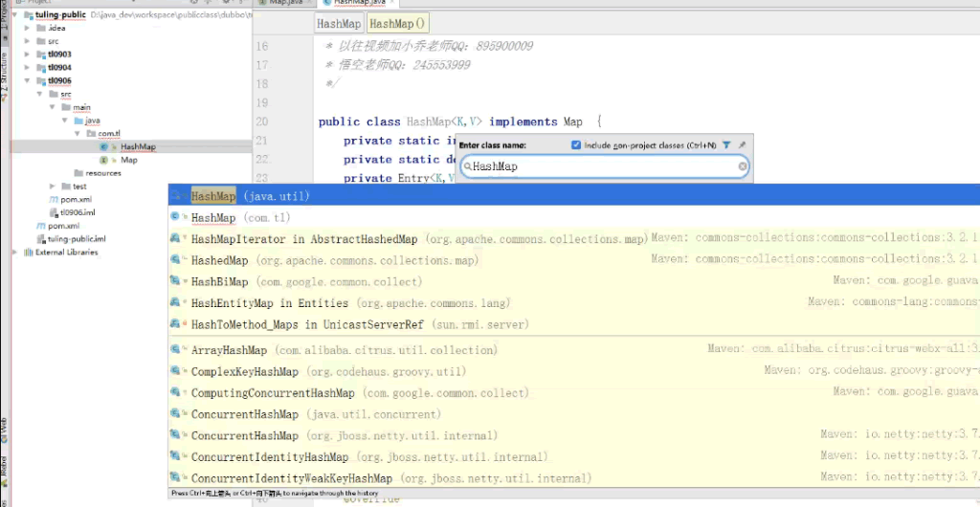980x507 pixels.
Task: Expand the test folder in project tree
Action: click(54, 187)
